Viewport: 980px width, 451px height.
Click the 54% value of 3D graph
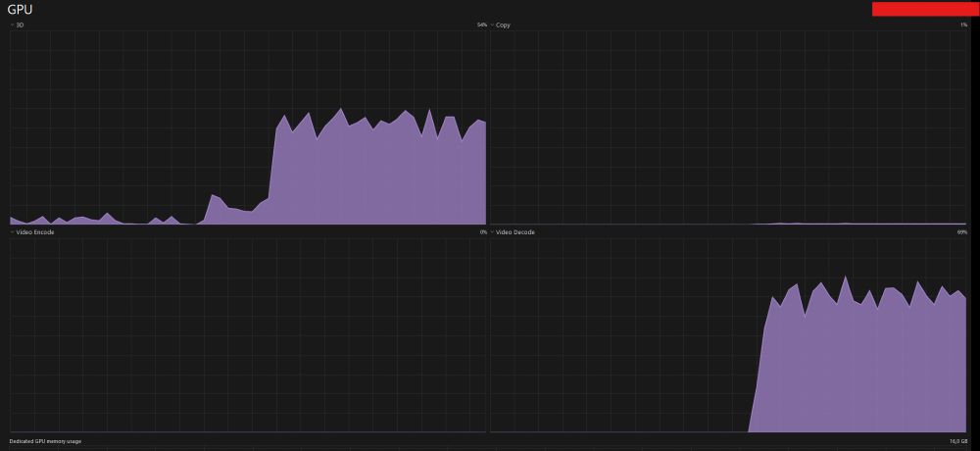pos(481,25)
